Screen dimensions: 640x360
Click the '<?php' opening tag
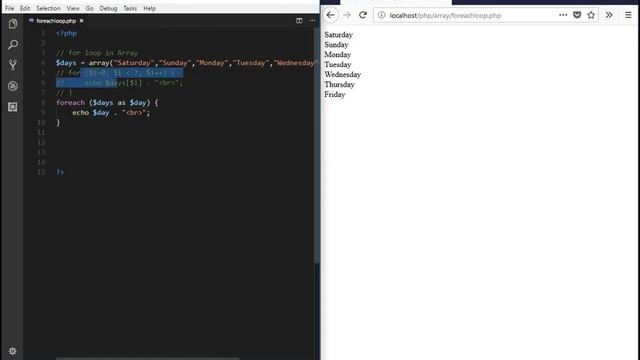(66, 33)
